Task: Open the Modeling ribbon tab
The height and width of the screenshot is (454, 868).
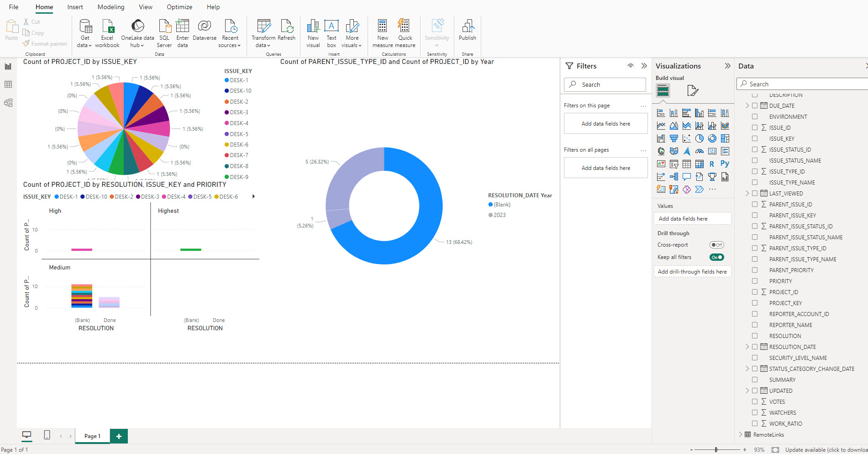Action: click(x=110, y=7)
